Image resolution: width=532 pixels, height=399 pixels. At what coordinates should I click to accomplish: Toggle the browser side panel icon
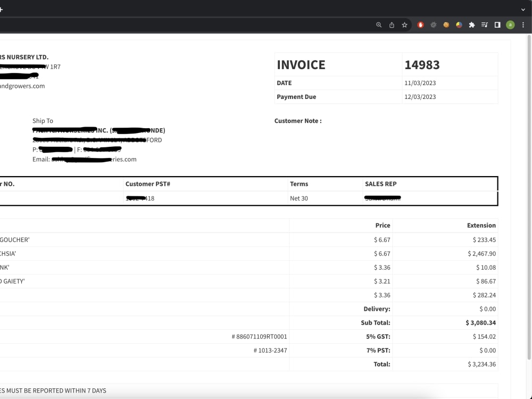(x=497, y=25)
